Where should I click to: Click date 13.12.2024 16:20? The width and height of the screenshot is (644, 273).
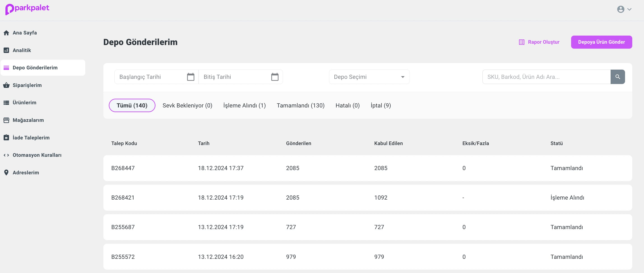220,257
